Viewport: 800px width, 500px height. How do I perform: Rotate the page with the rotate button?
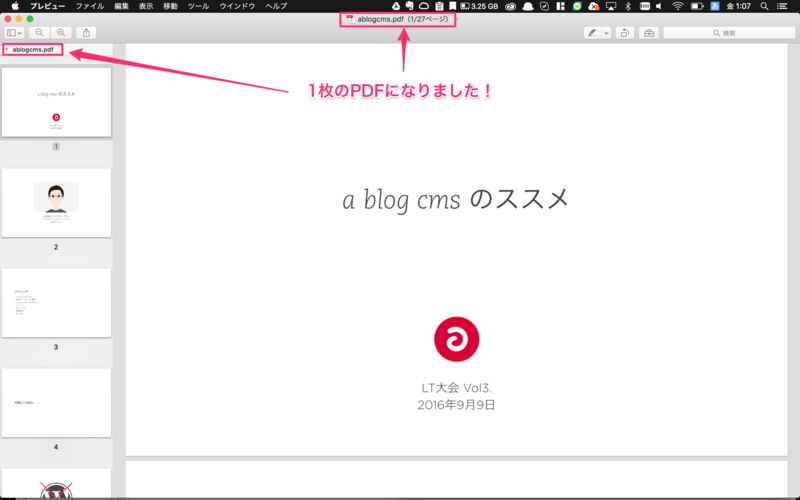(x=624, y=33)
